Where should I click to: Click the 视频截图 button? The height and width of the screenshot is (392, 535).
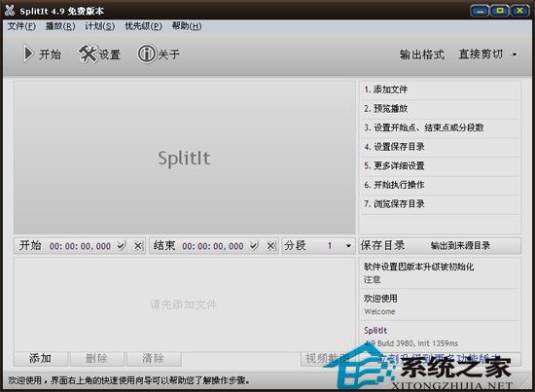click(x=328, y=359)
